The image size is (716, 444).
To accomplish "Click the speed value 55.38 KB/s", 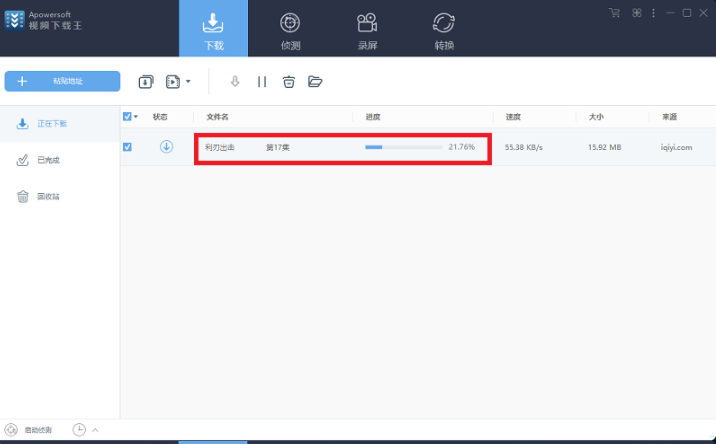I will click(524, 147).
